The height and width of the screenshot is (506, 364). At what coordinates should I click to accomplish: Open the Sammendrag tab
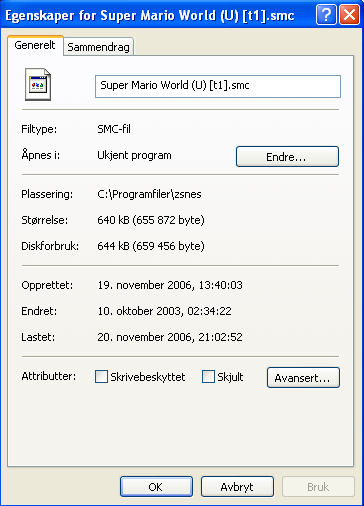98,47
